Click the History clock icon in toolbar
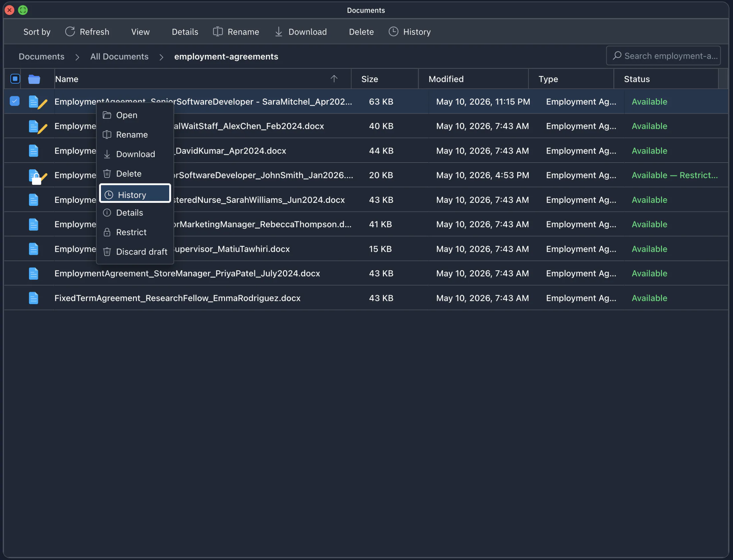 [393, 32]
